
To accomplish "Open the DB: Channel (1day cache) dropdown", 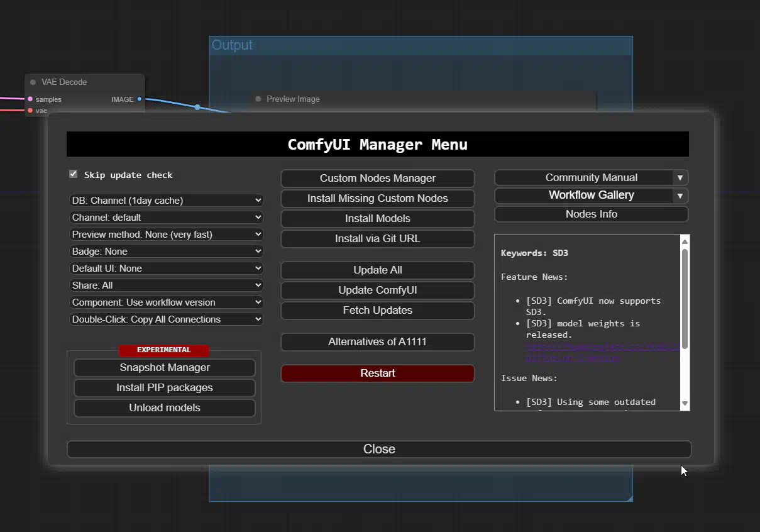I will coord(167,201).
